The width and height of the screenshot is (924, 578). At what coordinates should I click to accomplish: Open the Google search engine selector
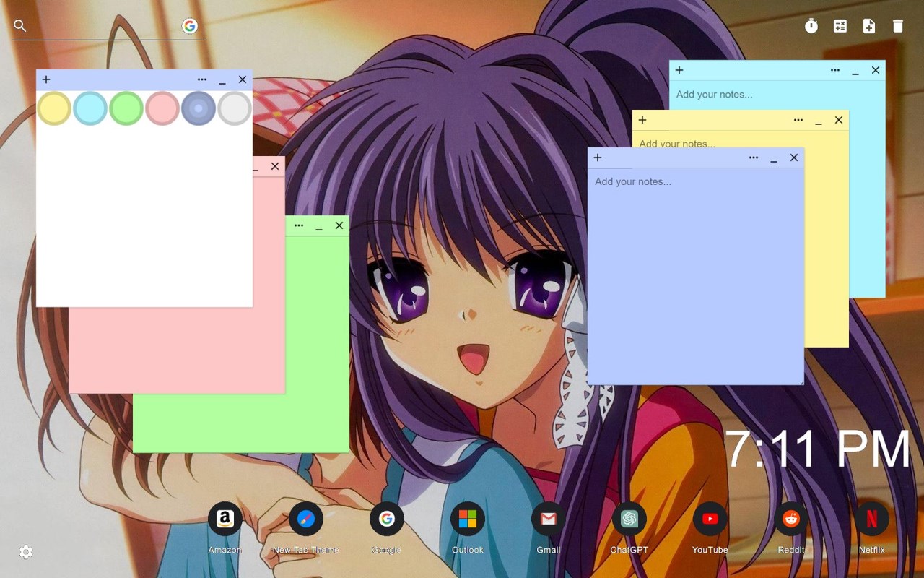[x=190, y=26]
